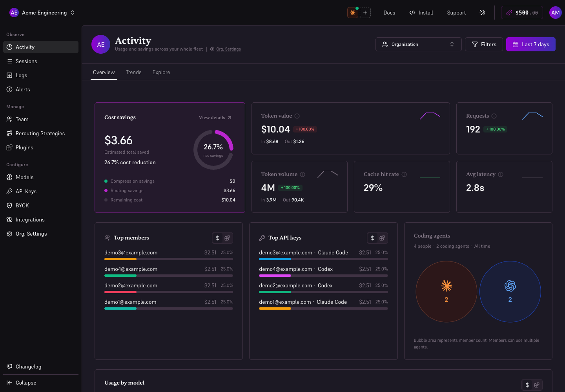Viewport: 565px width, 392px height.
Task: Open BYOK settings
Action: [x=41, y=205]
